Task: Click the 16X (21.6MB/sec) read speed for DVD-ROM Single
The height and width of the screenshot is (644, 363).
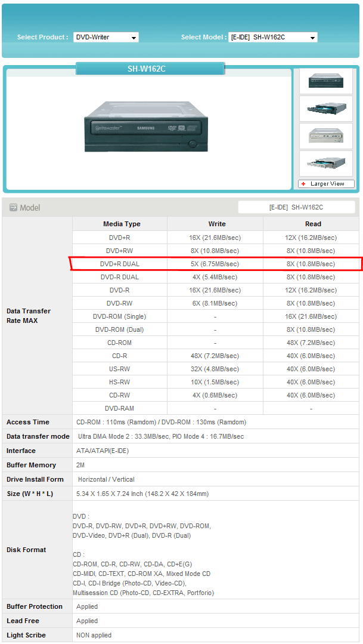Action: tap(312, 317)
